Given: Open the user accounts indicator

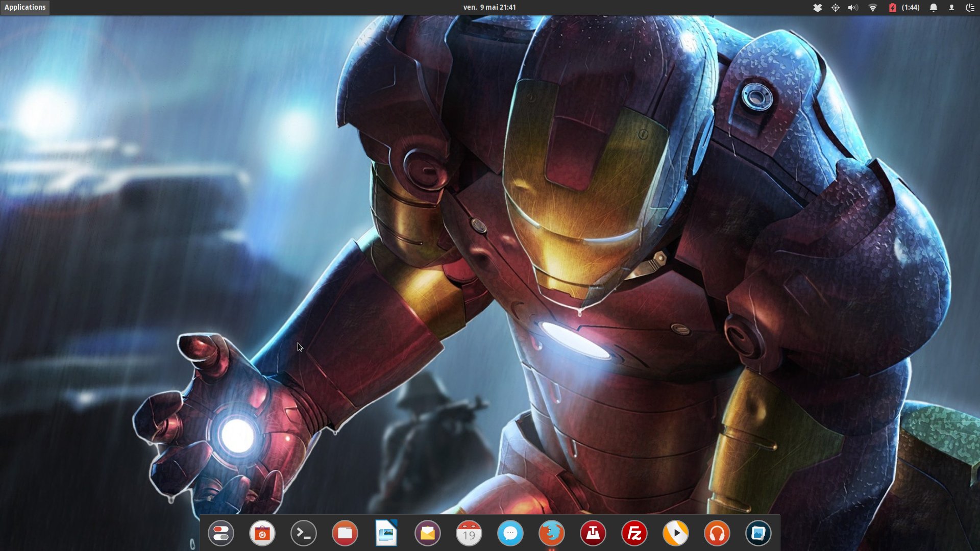Looking at the screenshot, I should point(951,8).
